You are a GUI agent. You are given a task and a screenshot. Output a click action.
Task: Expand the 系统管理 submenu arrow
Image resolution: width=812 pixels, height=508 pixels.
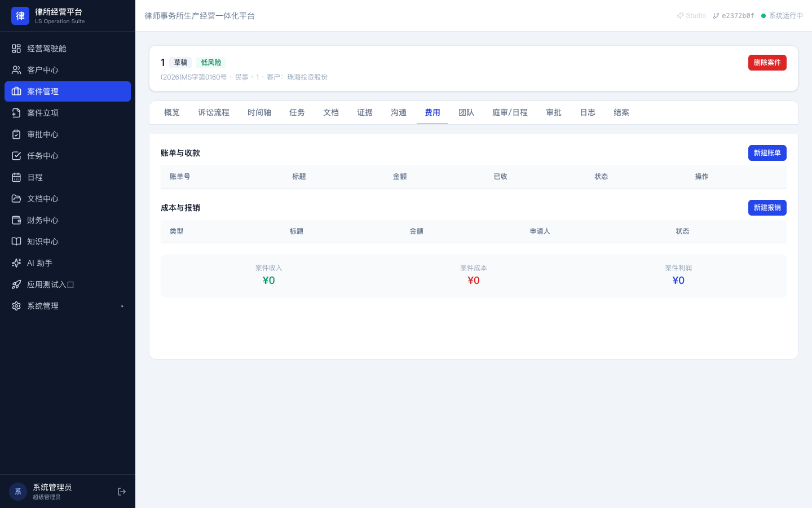coord(122,306)
